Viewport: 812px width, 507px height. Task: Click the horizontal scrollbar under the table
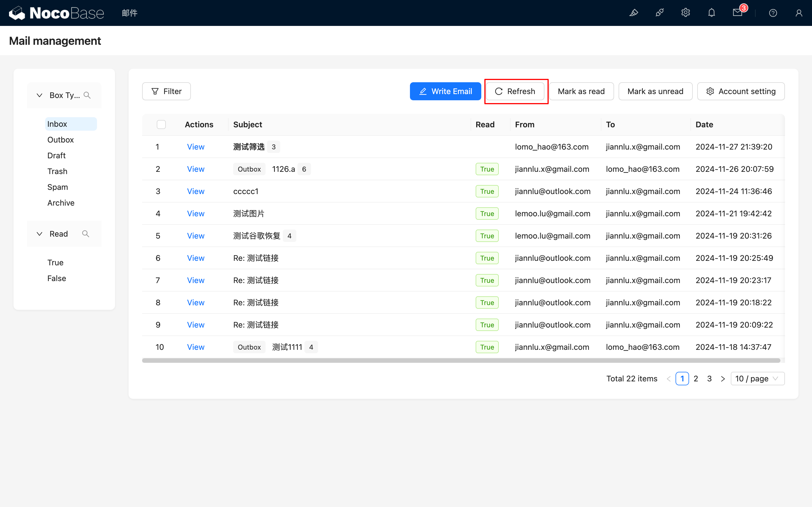click(461, 361)
